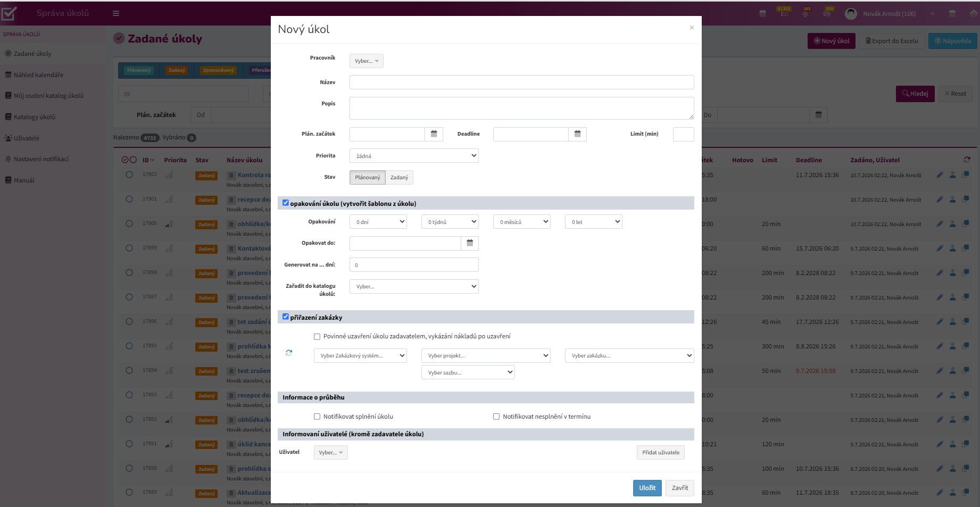
Task: Click priority bars icon for task 17902
Action: tap(169, 175)
